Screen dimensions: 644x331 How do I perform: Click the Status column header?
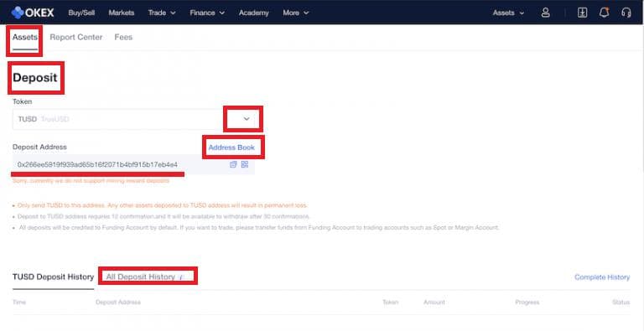pyautogui.click(x=621, y=303)
